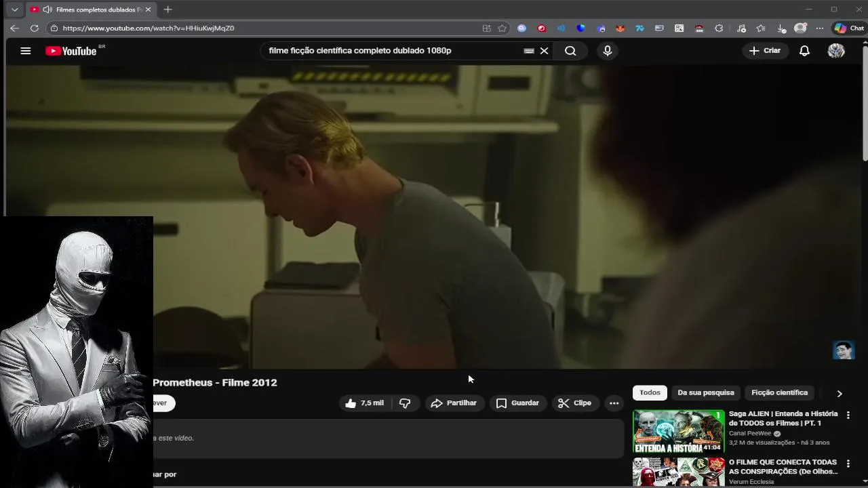Image resolution: width=868 pixels, height=488 pixels.
Task: Click the video player to pause
Action: pyautogui.click(x=434, y=217)
